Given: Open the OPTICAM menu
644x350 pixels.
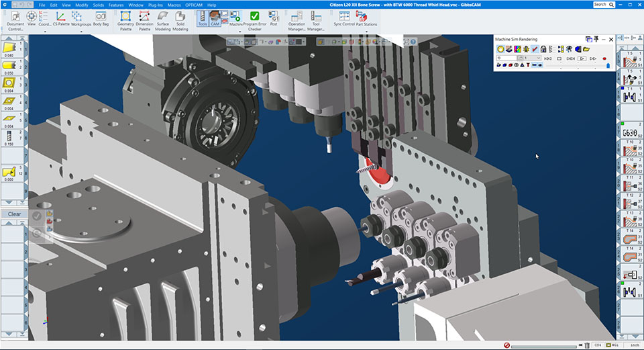Looking at the screenshot, I should [193, 5].
